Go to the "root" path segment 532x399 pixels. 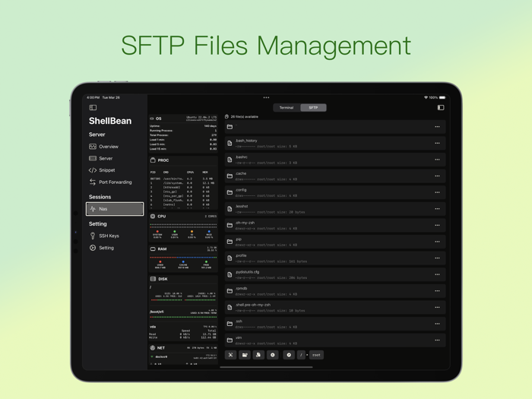(316, 355)
